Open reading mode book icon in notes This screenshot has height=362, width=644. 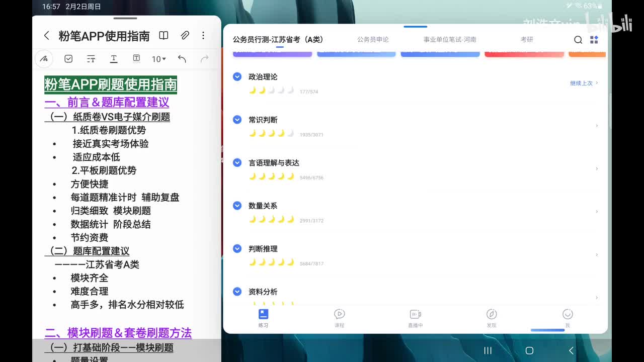(164, 36)
